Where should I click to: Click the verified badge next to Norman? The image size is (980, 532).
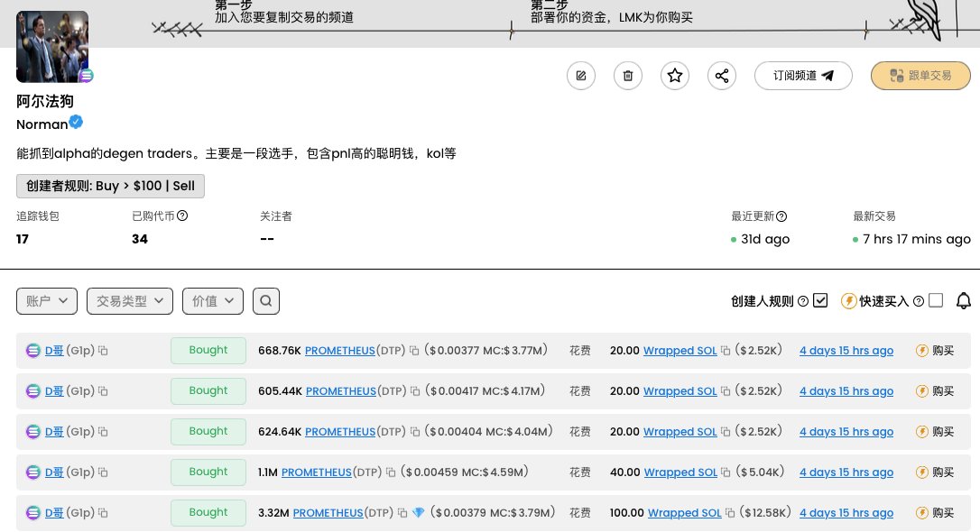76,122
